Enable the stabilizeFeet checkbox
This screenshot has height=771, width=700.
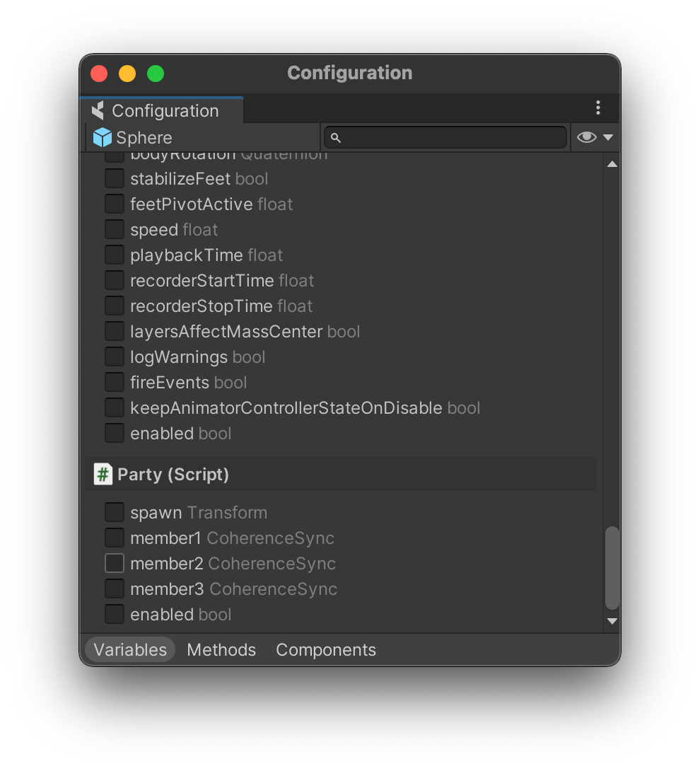click(115, 179)
